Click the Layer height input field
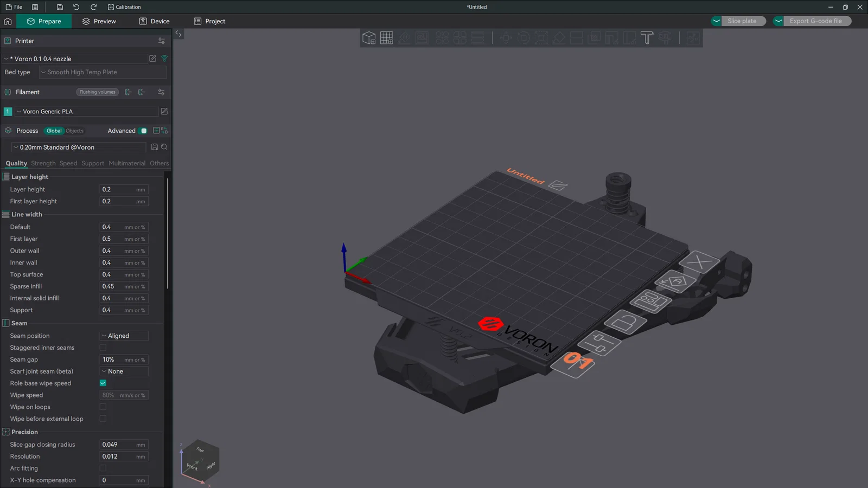Screen dimensions: 868x488 point(124,189)
